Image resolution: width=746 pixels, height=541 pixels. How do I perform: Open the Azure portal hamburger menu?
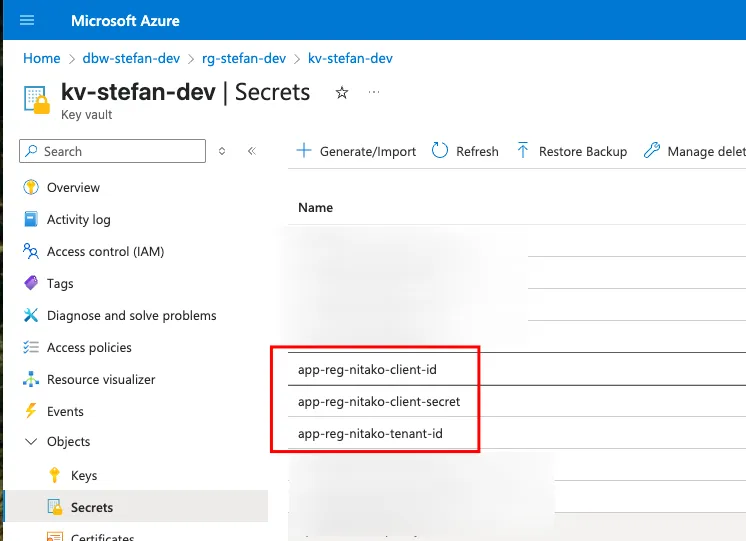coord(27,20)
